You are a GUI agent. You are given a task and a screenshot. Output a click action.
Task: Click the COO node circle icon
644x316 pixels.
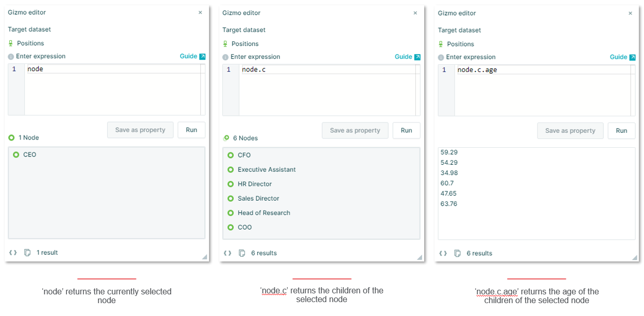click(x=231, y=227)
